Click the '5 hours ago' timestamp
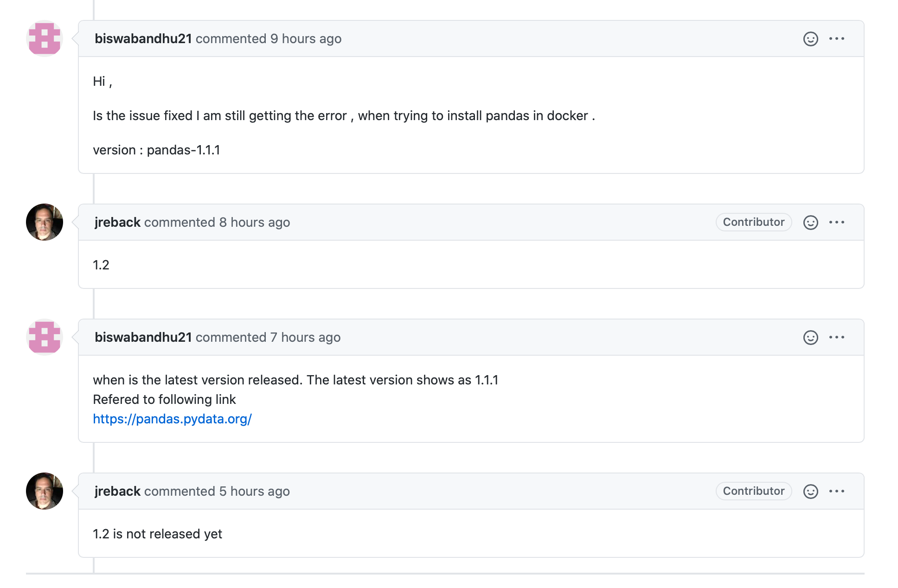Viewport: 898px width, 588px height. pos(254,492)
